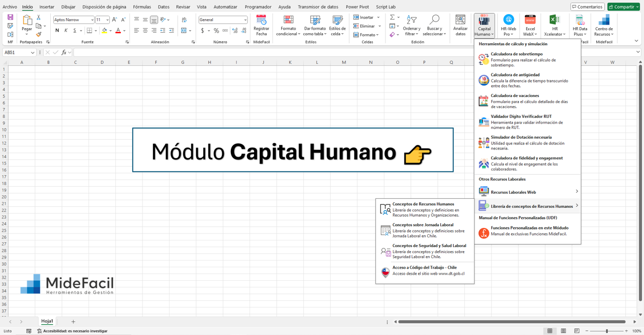Screen dimensions: 644x335
Task: Increase font size with the larger A icon
Action: (114, 20)
